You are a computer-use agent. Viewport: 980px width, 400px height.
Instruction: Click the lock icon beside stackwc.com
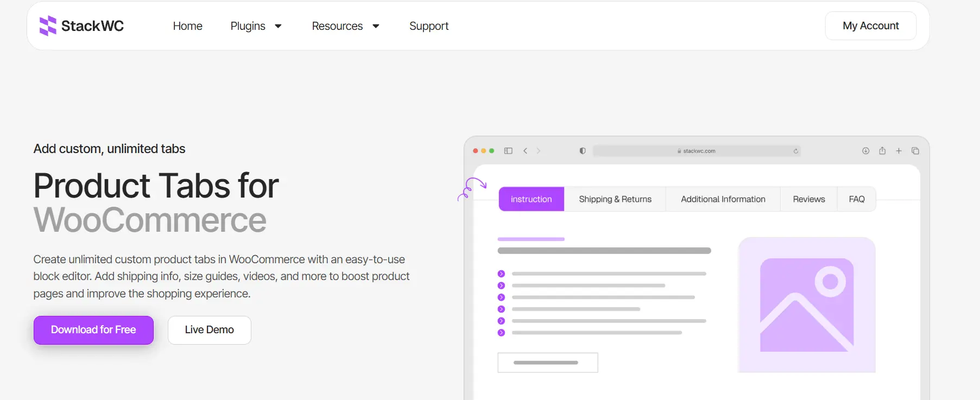point(679,151)
